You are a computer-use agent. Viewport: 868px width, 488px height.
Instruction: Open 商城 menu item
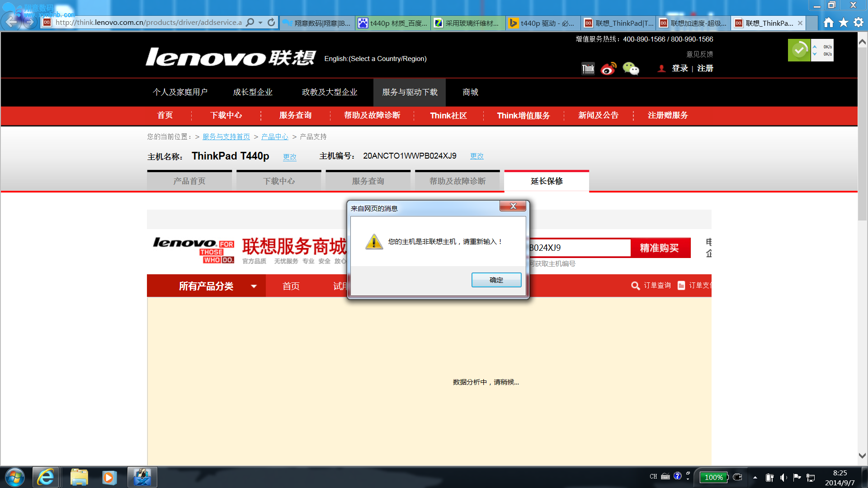point(470,92)
